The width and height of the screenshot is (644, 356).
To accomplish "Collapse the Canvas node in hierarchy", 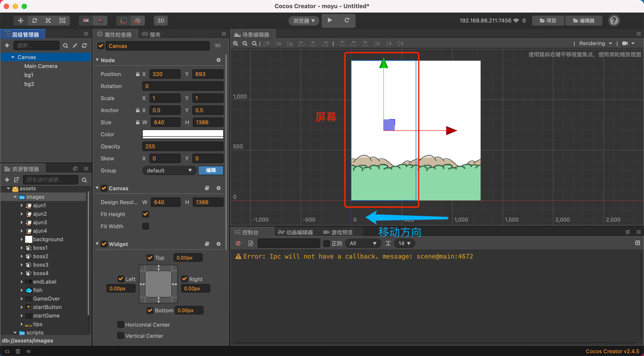I will tap(13, 57).
